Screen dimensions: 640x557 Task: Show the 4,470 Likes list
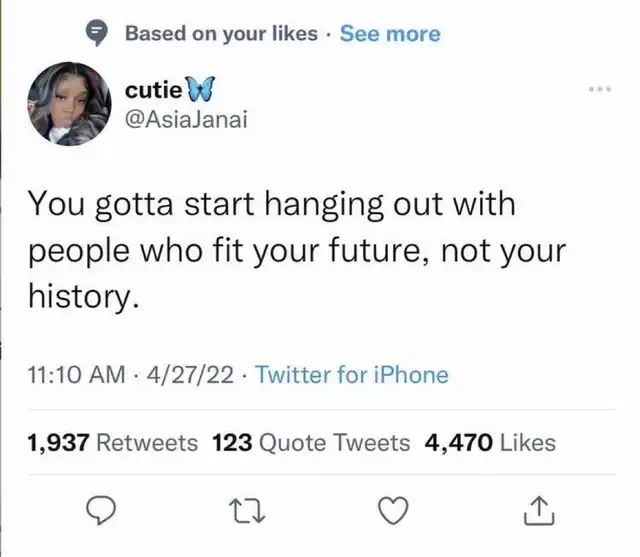(x=490, y=441)
